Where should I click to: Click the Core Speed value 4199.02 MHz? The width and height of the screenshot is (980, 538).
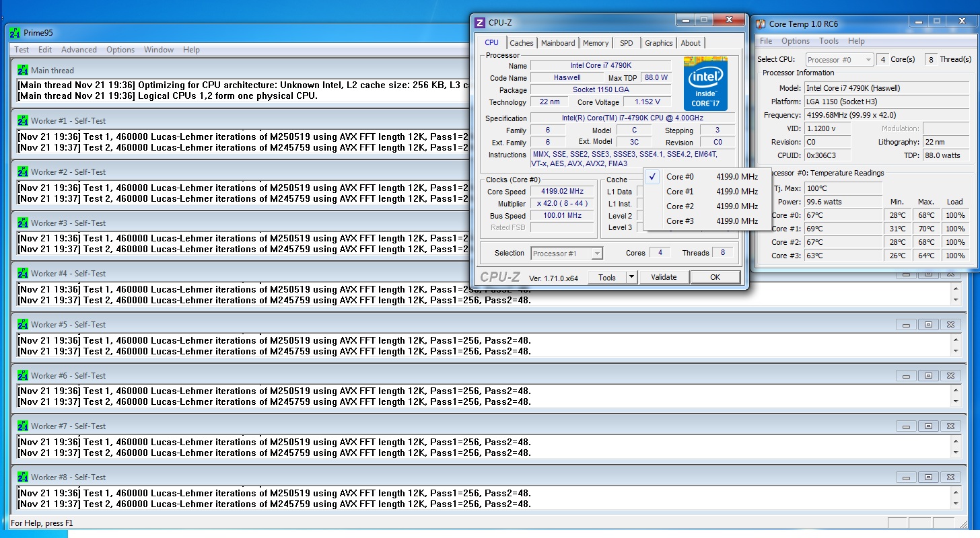click(x=563, y=192)
